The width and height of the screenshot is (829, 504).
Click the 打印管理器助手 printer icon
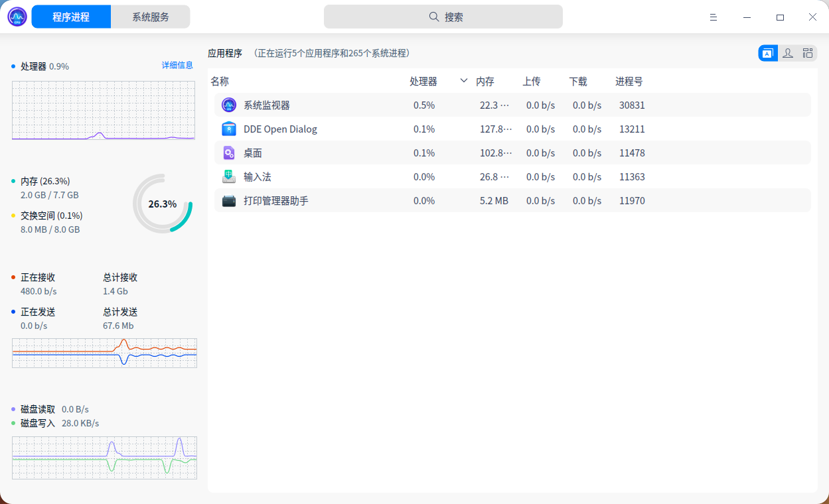[x=228, y=200]
